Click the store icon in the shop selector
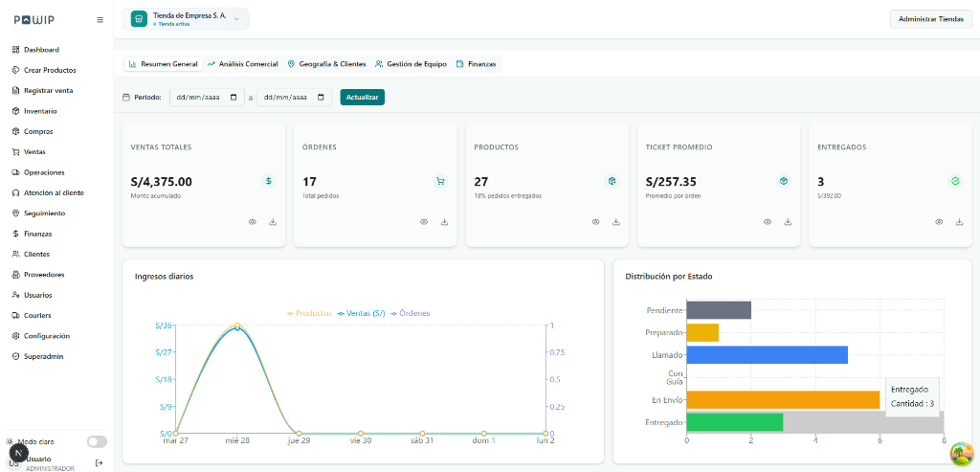This screenshot has width=980, height=472. (x=139, y=19)
